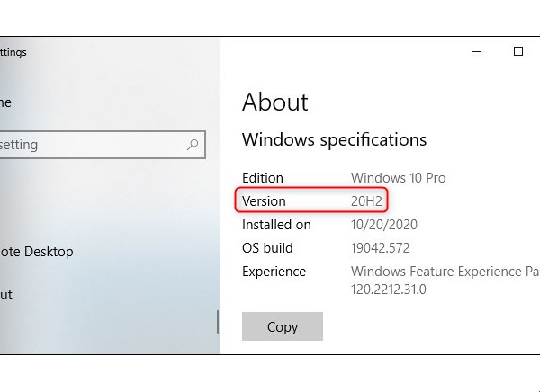Click the Installed on label
The height and width of the screenshot is (392, 540).
click(276, 225)
